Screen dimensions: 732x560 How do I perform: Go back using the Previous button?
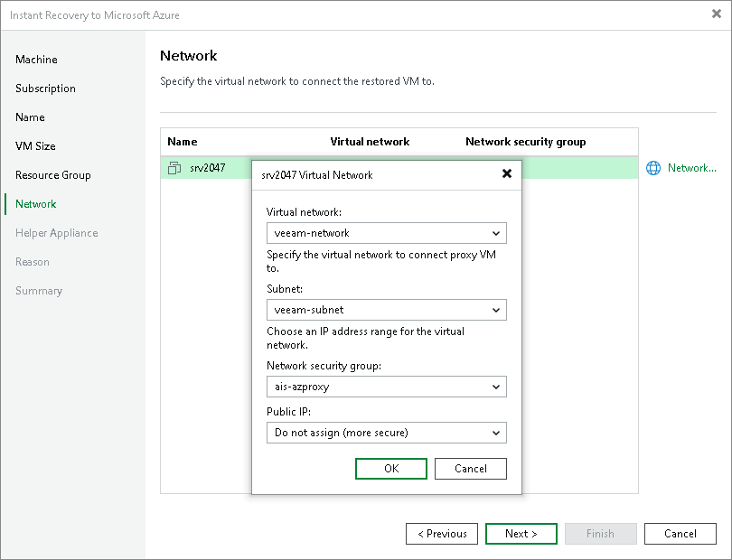click(442, 534)
